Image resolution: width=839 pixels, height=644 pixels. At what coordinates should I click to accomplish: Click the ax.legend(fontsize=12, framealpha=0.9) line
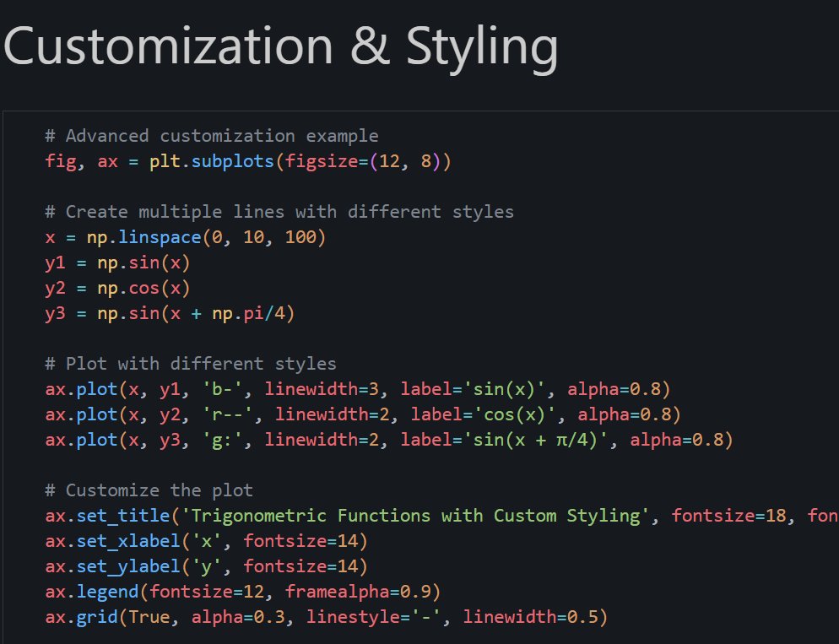[x=243, y=592]
